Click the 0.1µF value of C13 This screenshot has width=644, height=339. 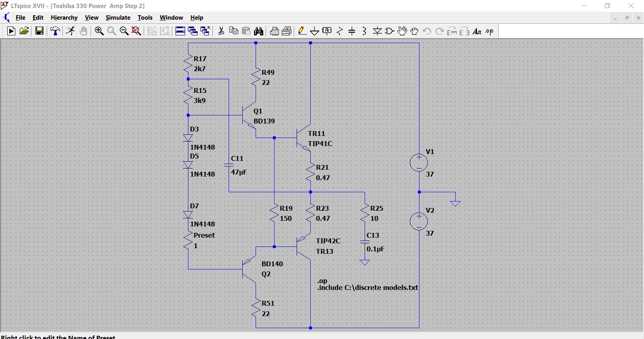point(376,249)
